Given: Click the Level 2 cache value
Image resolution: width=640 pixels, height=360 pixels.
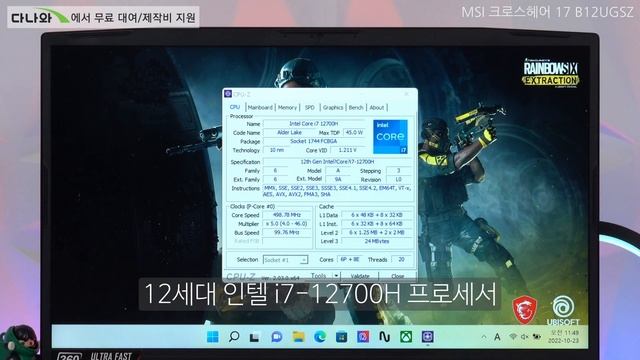Looking at the screenshot, I should pos(376,232).
